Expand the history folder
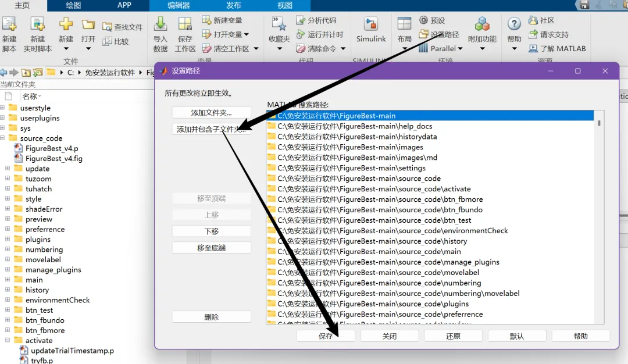Viewport: 628px width, 364px height. click(x=8, y=290)
